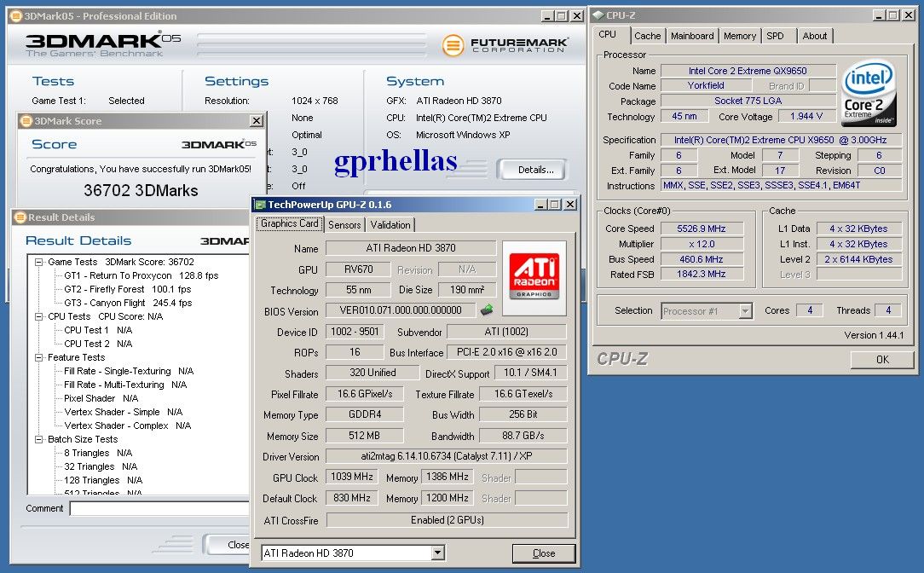Click the OK button in CPU-Z
Viewport: 924px width, 573px height.
pos(882,360)
